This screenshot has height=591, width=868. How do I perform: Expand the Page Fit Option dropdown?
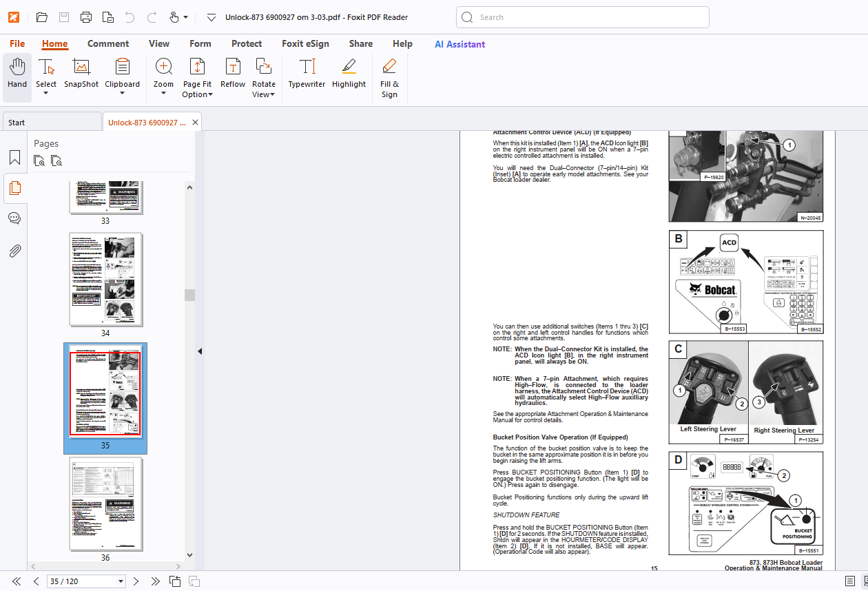[x=210, y=95]
